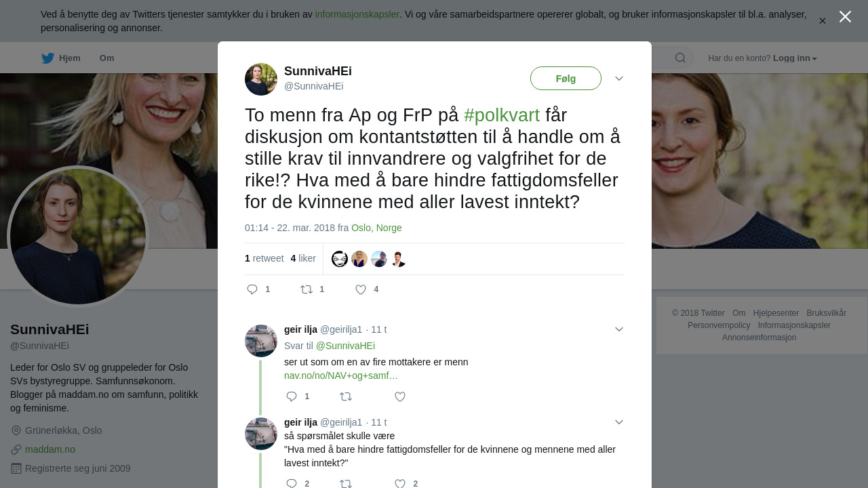868x488 pixels.
Task: Open the maddam.no profile link
Action: coord(50,449)
